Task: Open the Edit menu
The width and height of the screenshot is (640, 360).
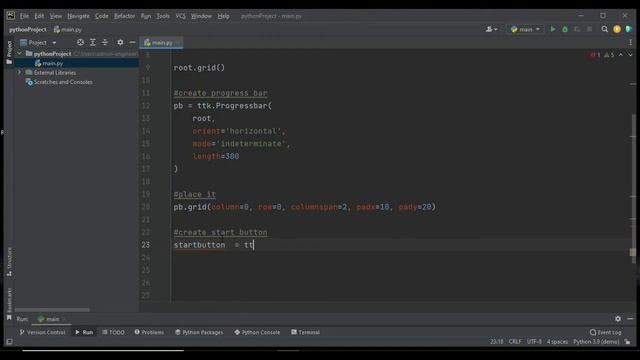Action: tap(39, 16)
